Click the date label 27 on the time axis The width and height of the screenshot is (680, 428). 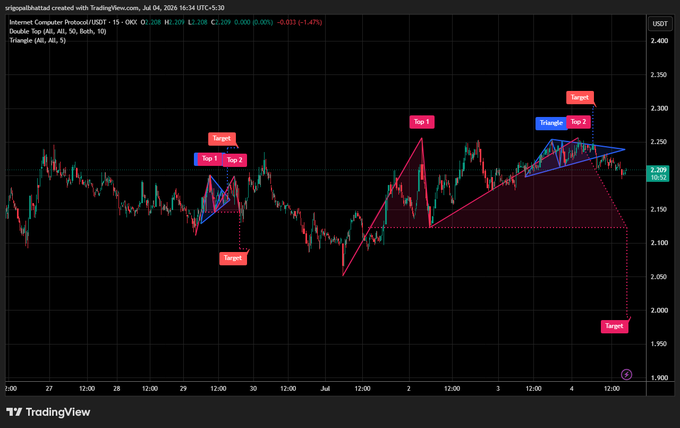(49, 389)
